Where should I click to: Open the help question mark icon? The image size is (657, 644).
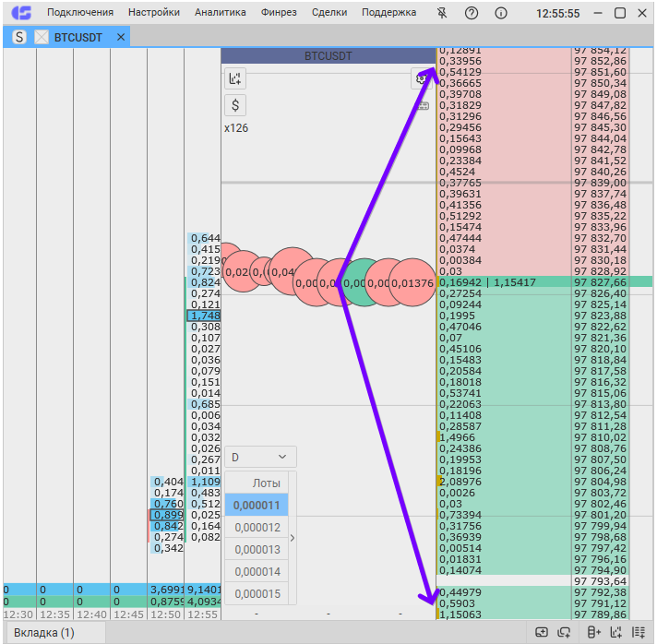point(472,13)
